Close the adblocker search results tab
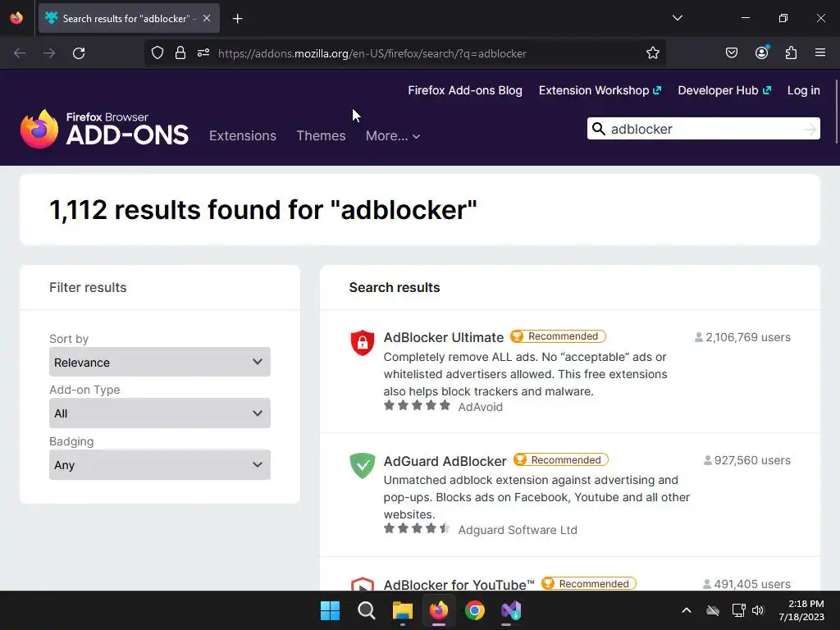Screen dimensions: 840x630 pos(207,18)
